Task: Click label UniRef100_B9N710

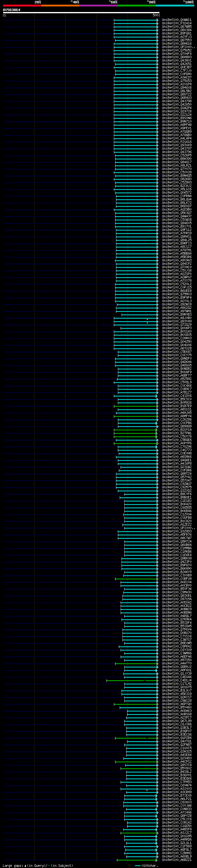Action: (176, 121)
